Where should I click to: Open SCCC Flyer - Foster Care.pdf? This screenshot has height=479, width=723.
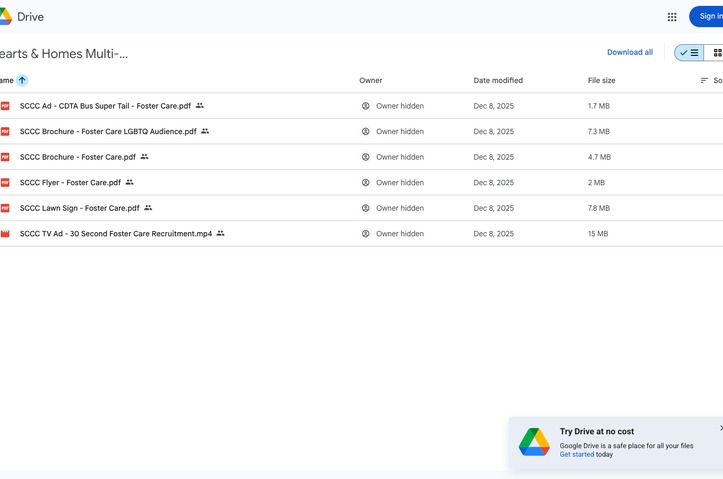70,183
